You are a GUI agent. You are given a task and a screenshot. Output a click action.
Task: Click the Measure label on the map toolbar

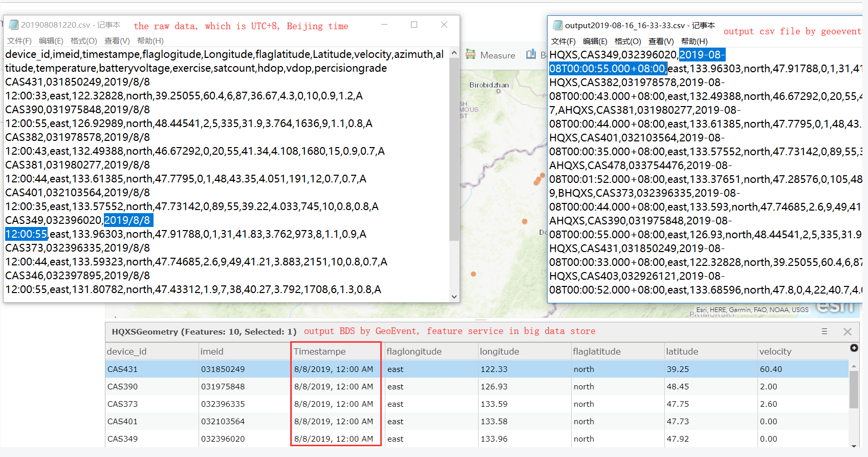497,55
